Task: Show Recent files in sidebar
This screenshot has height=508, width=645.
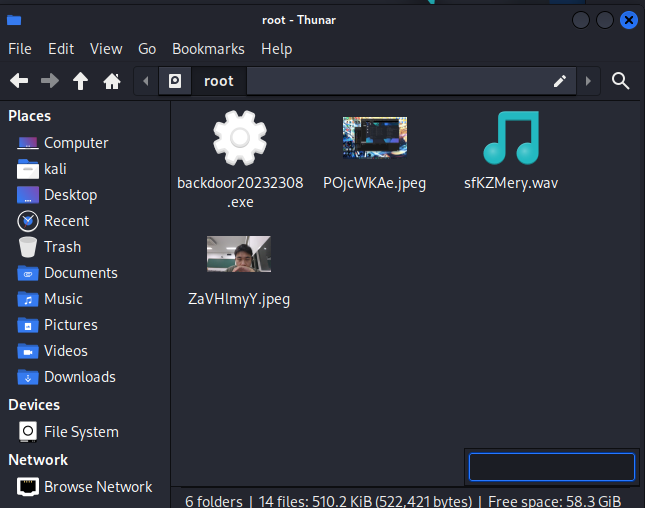Action: (x=53, y=221)
